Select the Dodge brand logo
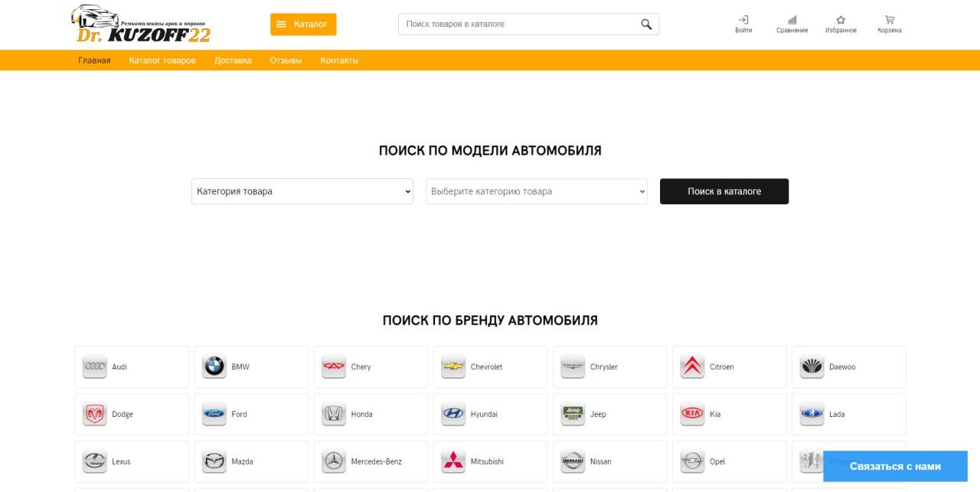 [x=95, y=414]
